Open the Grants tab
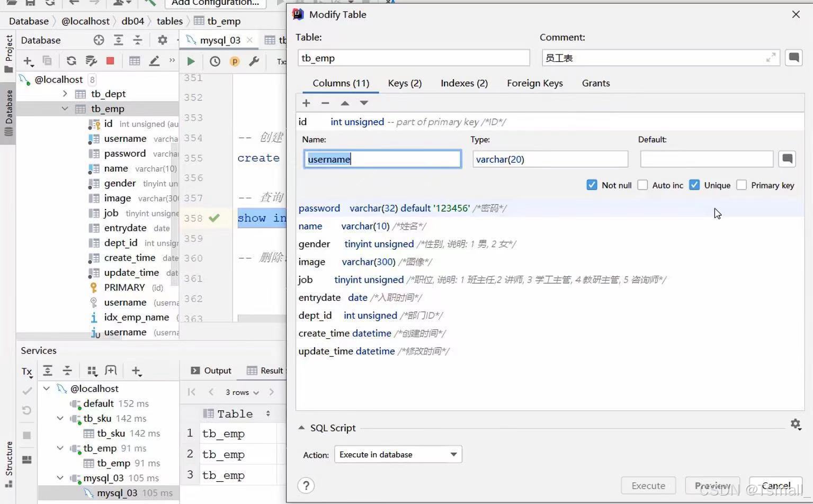The width and height of the screenshot is (813, 504). click(x=596, y=83)
